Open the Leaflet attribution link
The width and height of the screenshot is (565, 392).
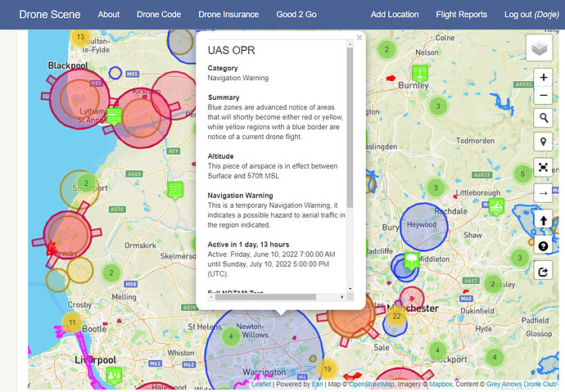(x=261, y=384)
